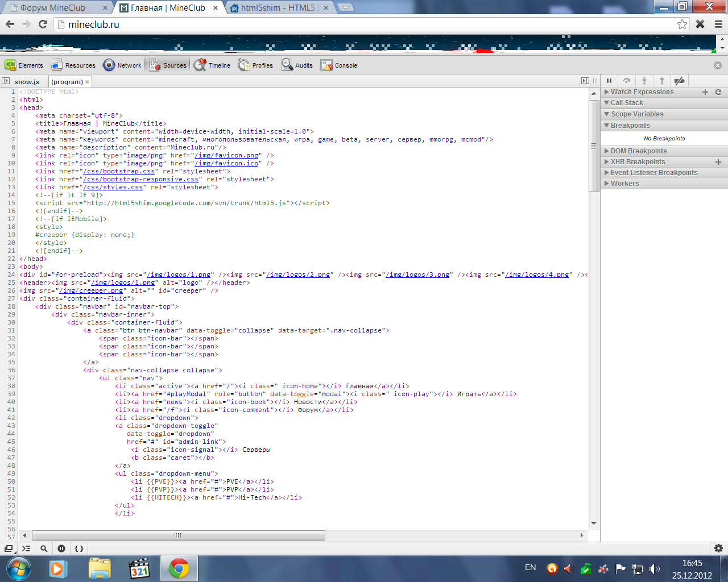Screen dimensions: 728x582
Task: Bookmark this page with star
Action: coord(682,24)
